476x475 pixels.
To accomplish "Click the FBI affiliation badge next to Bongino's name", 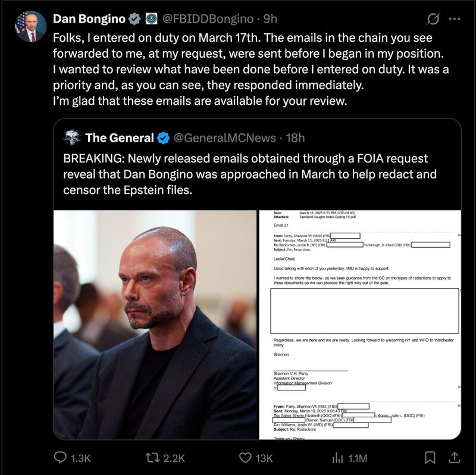I will coord(151,18).
